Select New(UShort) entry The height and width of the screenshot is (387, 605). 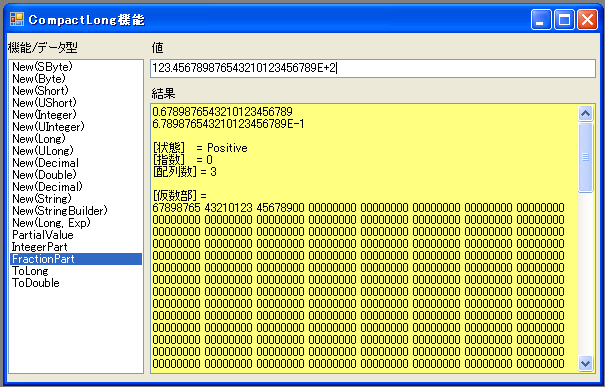tap(76, 103)
